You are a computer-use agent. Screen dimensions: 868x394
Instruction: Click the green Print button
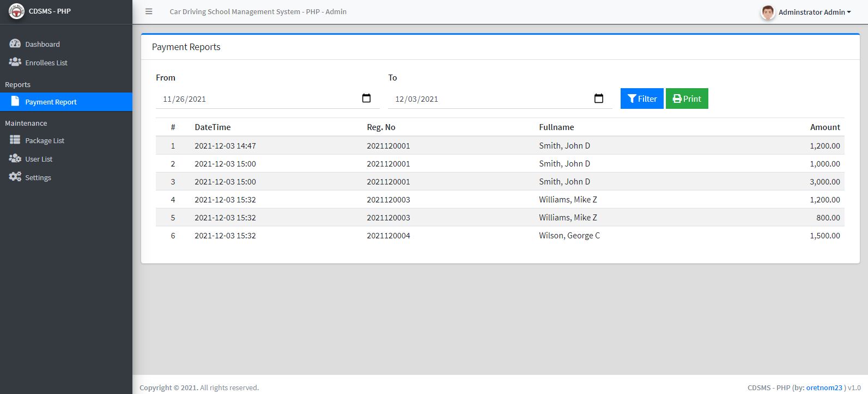pos(687,98)
